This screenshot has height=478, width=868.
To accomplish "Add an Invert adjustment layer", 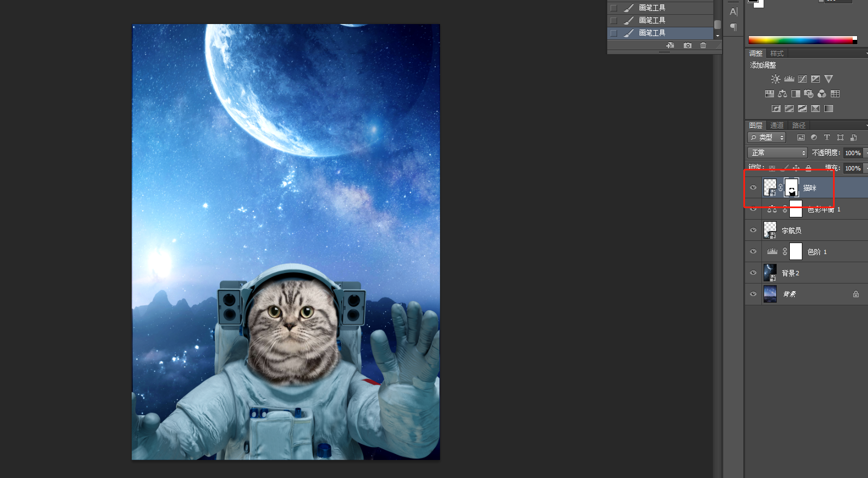I will coord(776,109).
